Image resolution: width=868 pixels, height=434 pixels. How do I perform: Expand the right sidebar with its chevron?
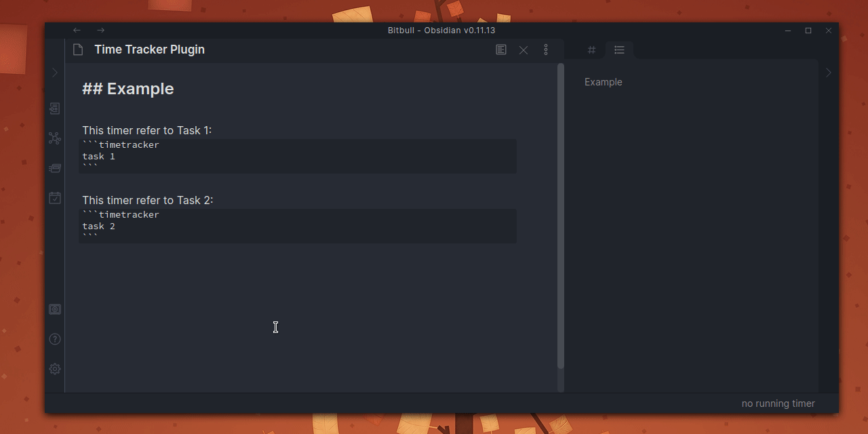point(828,73)
